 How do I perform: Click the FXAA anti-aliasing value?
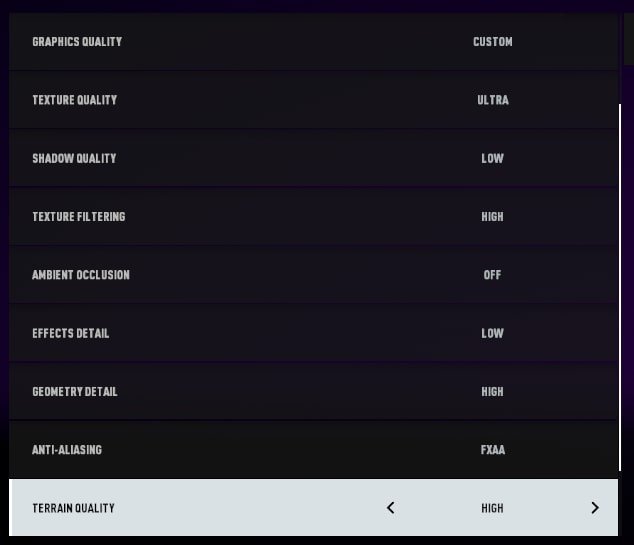coord(493,450)
